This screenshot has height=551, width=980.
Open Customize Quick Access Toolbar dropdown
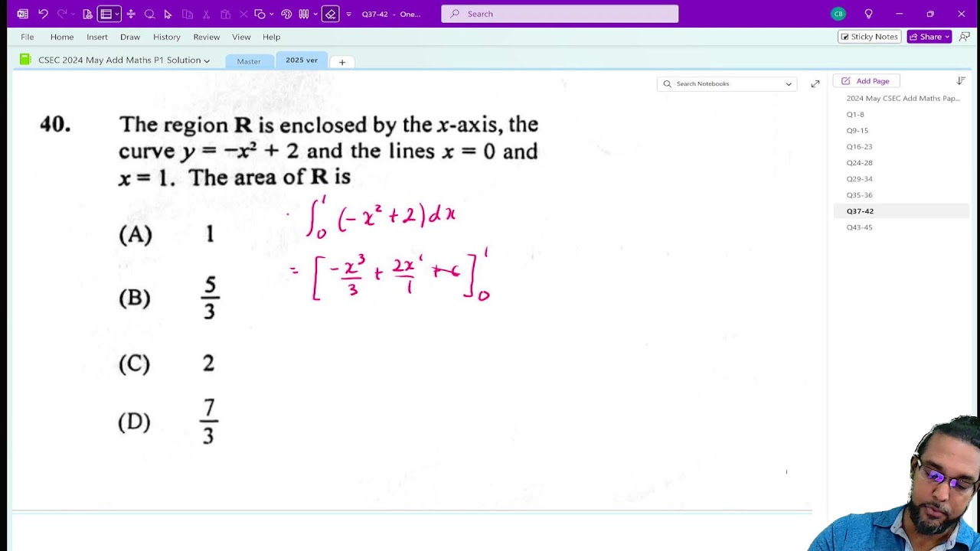pos(349,14)
